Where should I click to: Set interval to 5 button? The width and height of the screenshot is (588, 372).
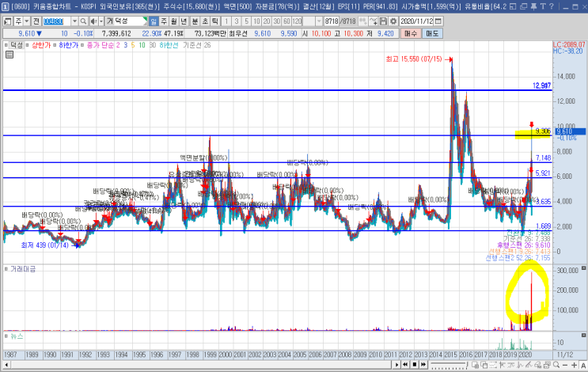pyautogui.click(x=246, y=21)
